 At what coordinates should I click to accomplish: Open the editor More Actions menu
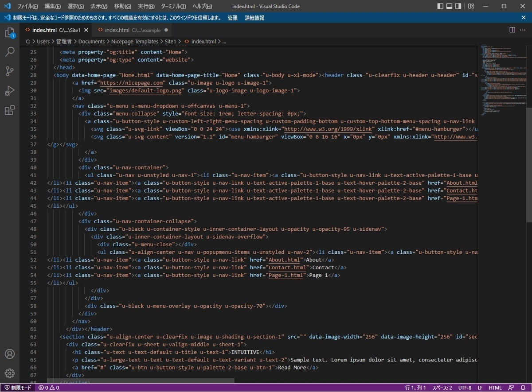coord(523,30)
